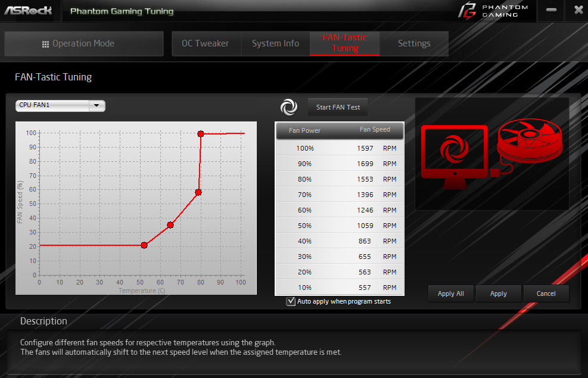Open the Settings tab
This screenshot has width=588, height=378.
(x=414, y=43)
